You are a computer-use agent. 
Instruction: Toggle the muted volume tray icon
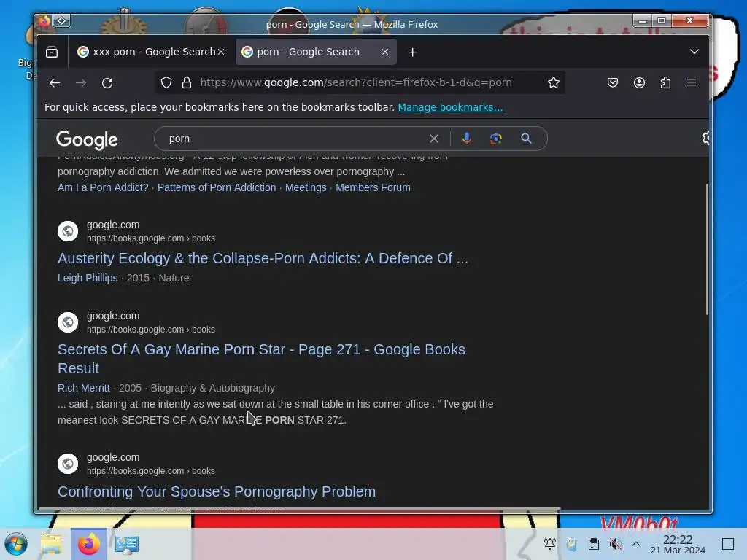pyautogui.click(x=615, y=544)
